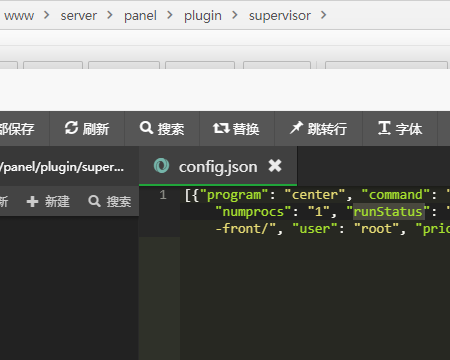450x360 pixels.
Task: Go to the server breadcrumb folder
Action: click(79, 16)
